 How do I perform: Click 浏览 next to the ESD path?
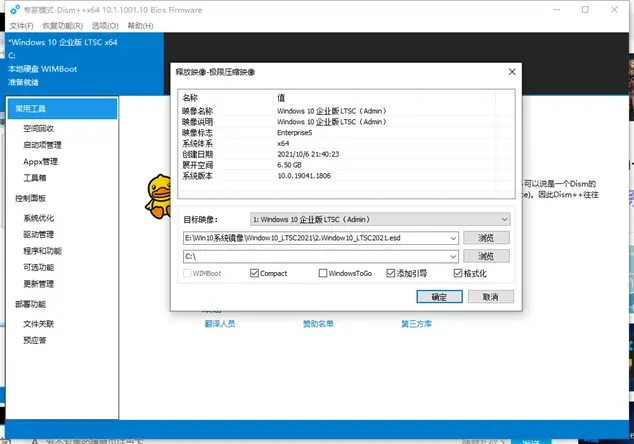point(486,238)
